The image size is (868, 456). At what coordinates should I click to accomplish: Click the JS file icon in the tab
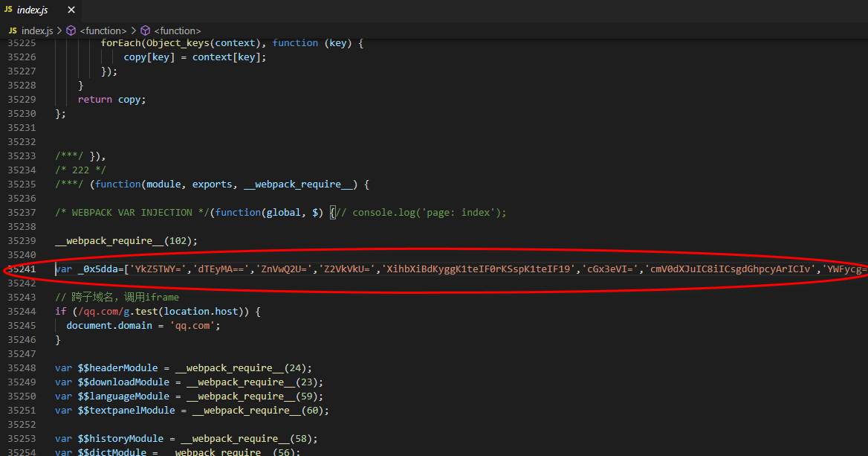9,10
